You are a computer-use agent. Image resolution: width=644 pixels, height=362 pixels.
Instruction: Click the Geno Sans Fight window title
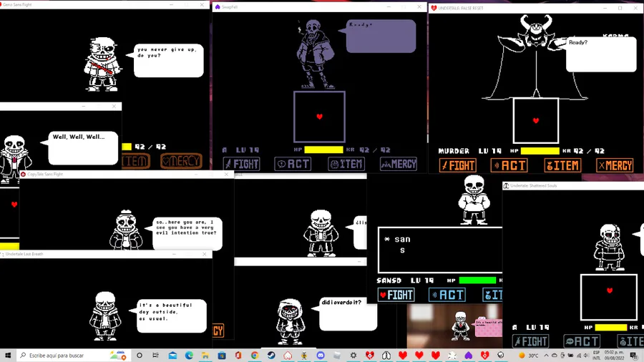(x=17, y=4)
